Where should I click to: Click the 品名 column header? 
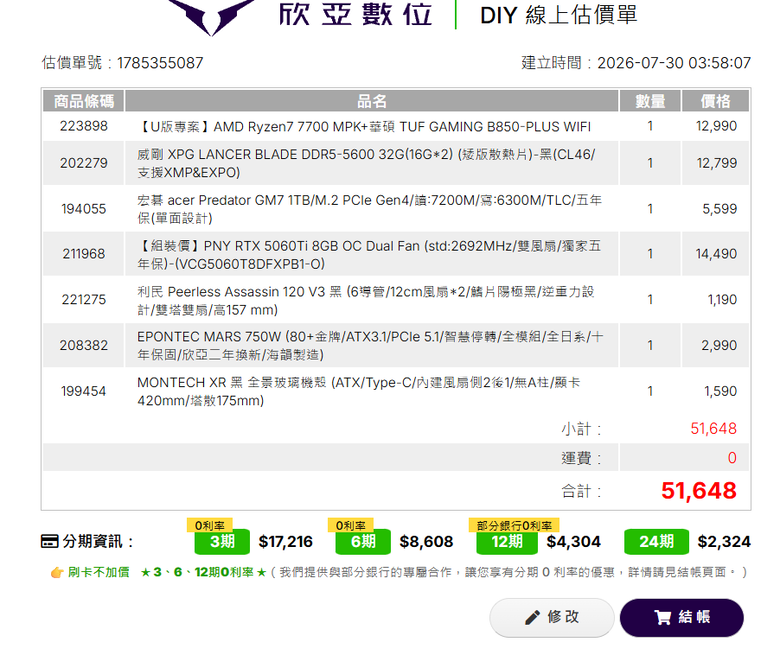[x=372, y=101]
